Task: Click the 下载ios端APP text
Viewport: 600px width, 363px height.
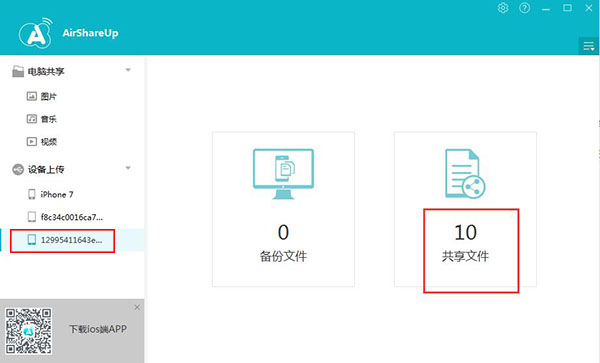Action: 98,329
